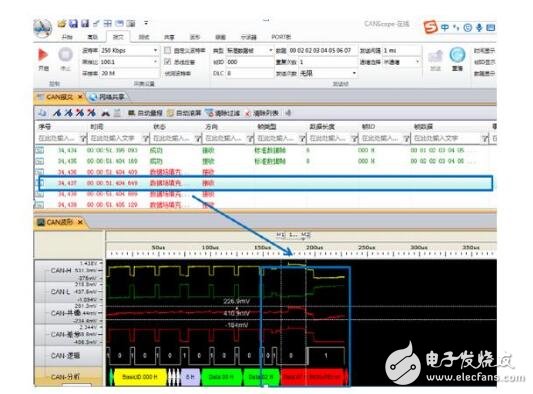Click the data bytes 00 02 02 03 field
The height and width of the screenshot is (394, 533).
323,50
